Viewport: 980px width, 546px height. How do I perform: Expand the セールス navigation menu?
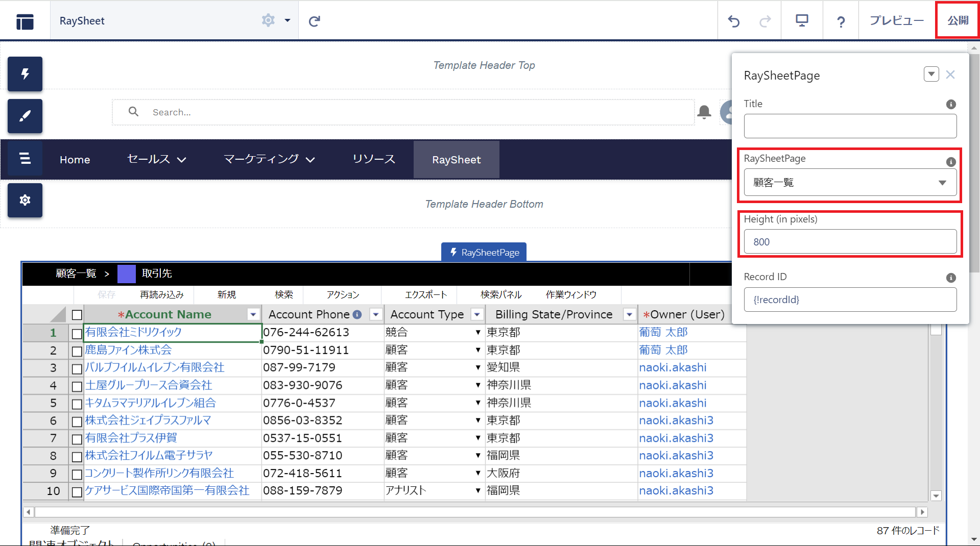click(x=156, y=160)
